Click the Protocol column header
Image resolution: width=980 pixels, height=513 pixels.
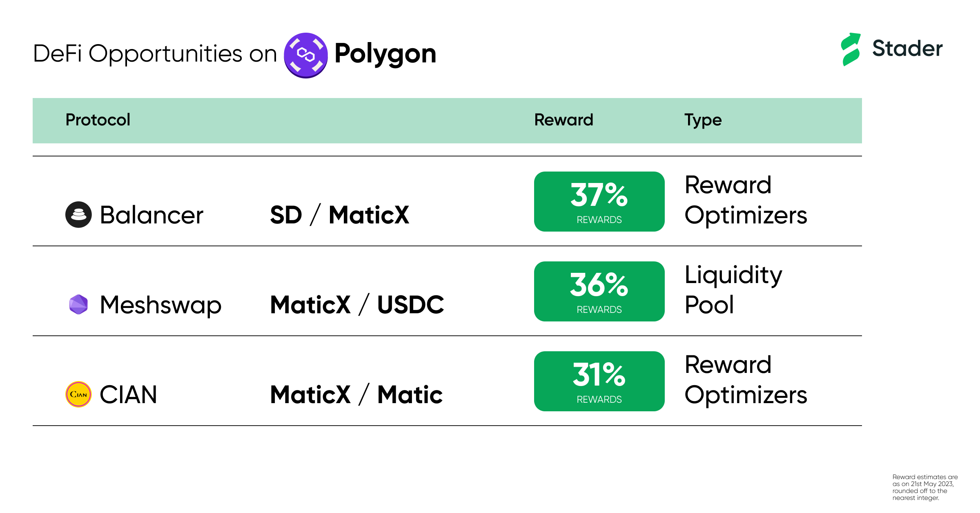coord(98,120)
